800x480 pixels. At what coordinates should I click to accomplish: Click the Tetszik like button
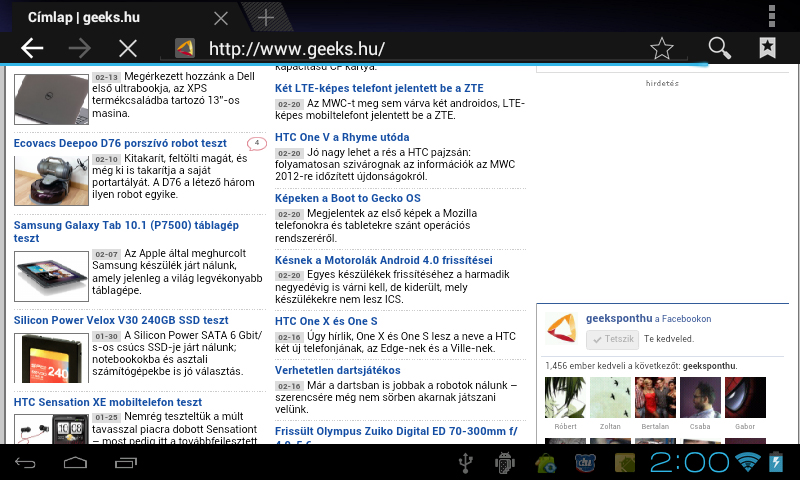click(612, 339)
